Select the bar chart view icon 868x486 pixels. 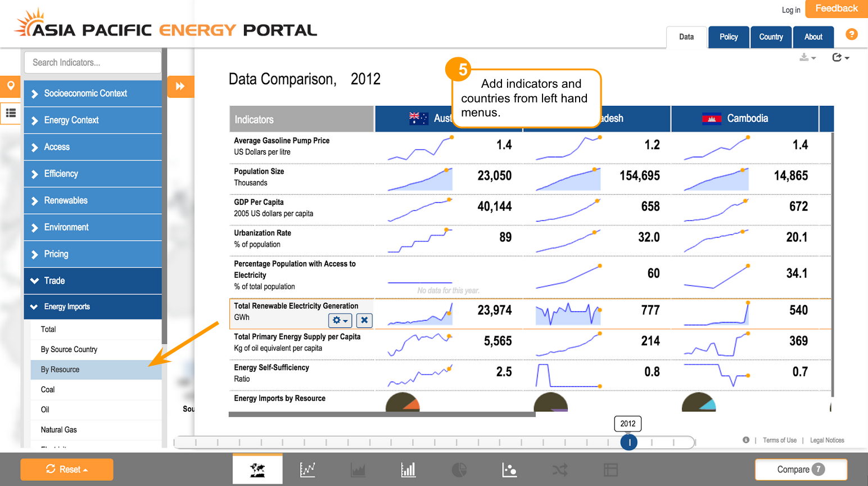(x=408, y=469)
